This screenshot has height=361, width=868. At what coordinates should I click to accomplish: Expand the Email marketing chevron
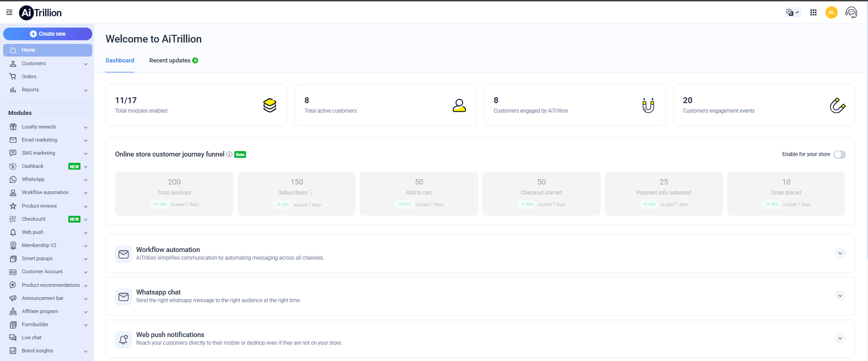(85, 141)
